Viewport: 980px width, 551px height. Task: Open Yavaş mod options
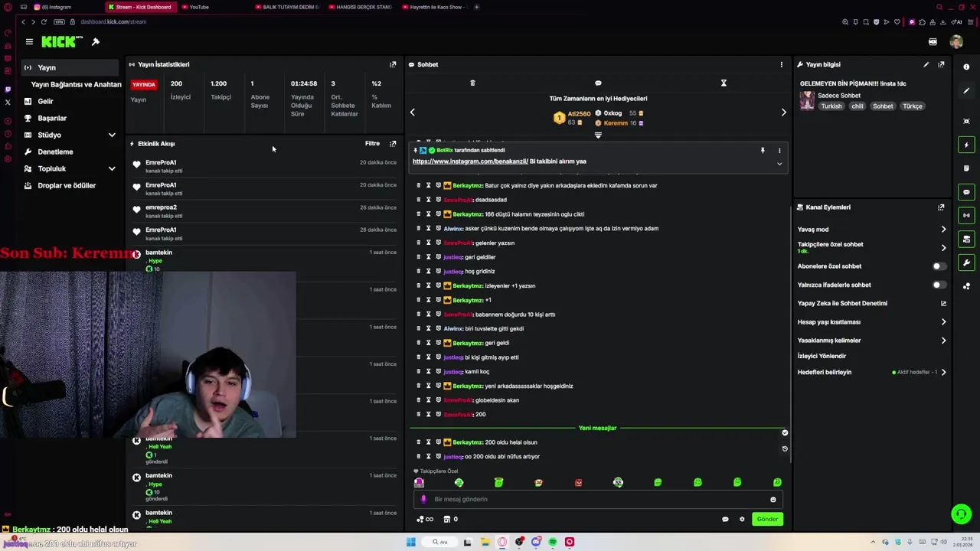[871, 229]
